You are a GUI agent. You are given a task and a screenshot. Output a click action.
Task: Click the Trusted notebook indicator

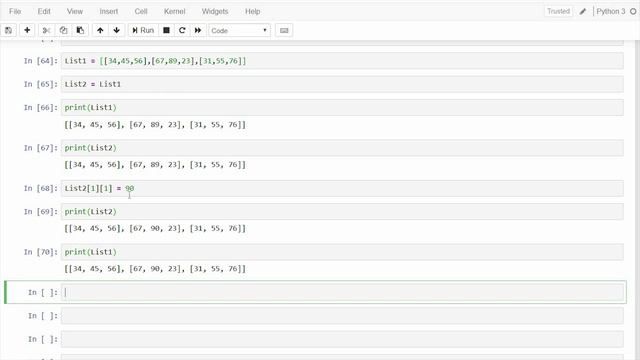(x=558, y=11)
